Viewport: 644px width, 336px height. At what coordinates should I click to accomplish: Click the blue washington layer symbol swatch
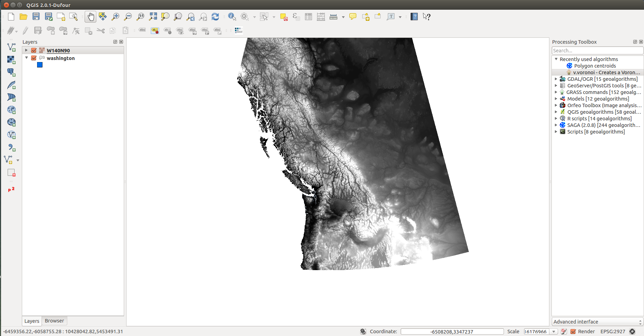point(40,65)
